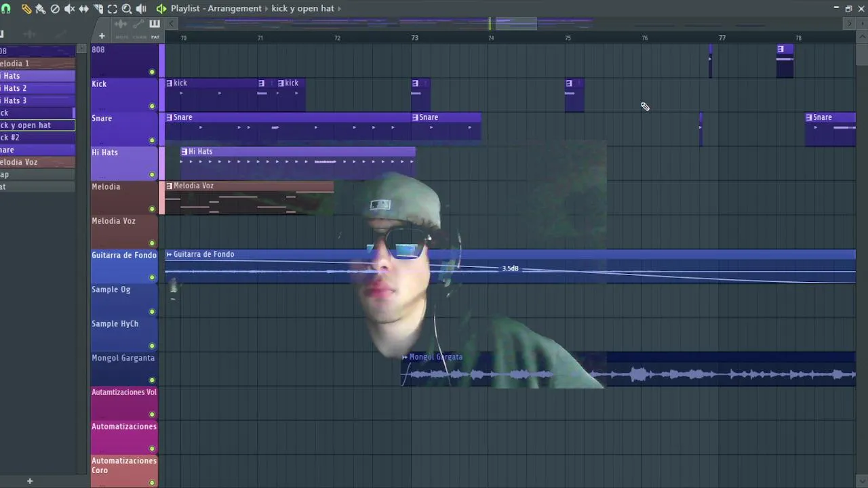Select Melodia Voz pattern in picker

pyautogui.click(x=37, y=162)
